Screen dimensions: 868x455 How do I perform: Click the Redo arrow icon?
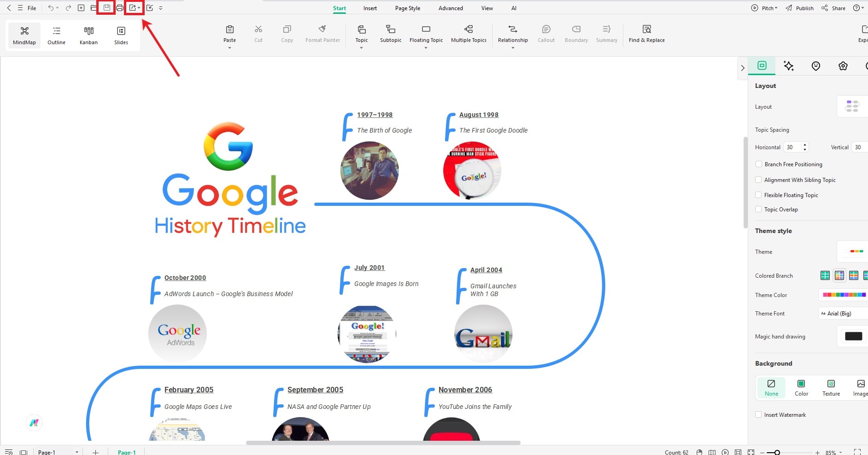[68, 8]
